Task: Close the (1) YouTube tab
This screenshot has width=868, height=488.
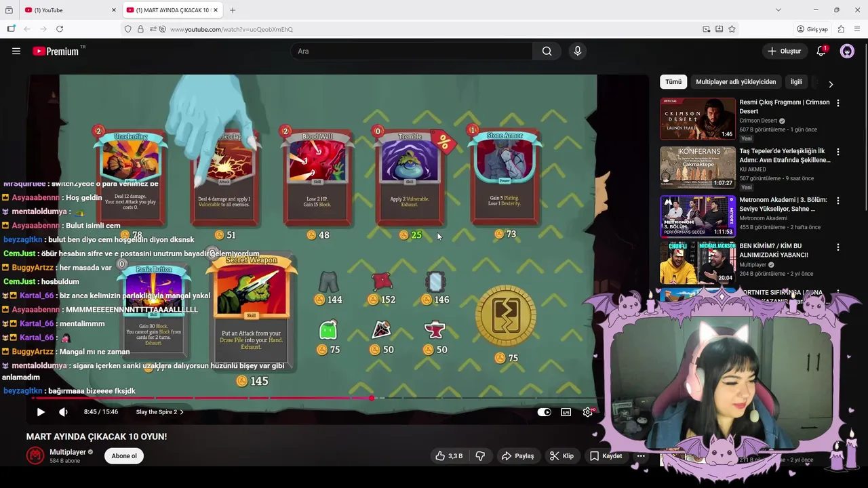Action: [113, 10]
